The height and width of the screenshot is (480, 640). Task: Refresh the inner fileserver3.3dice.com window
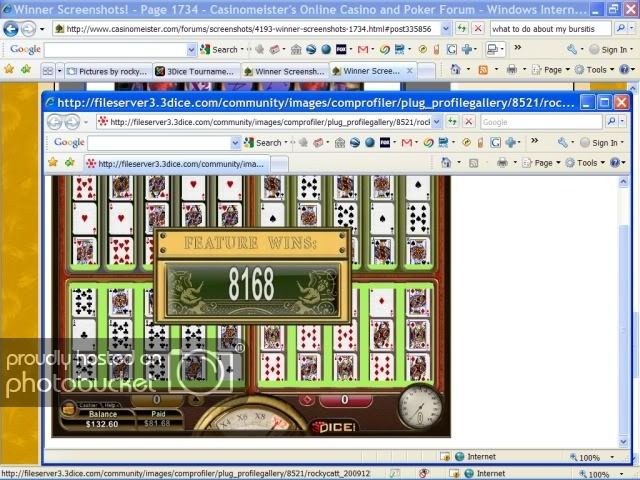pos(452,122)
